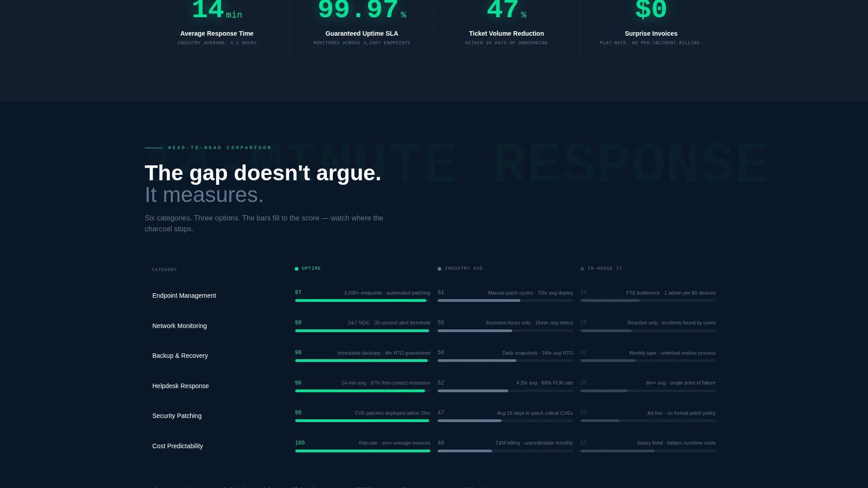Click the Backup & Recovery row label

point(180,356)
